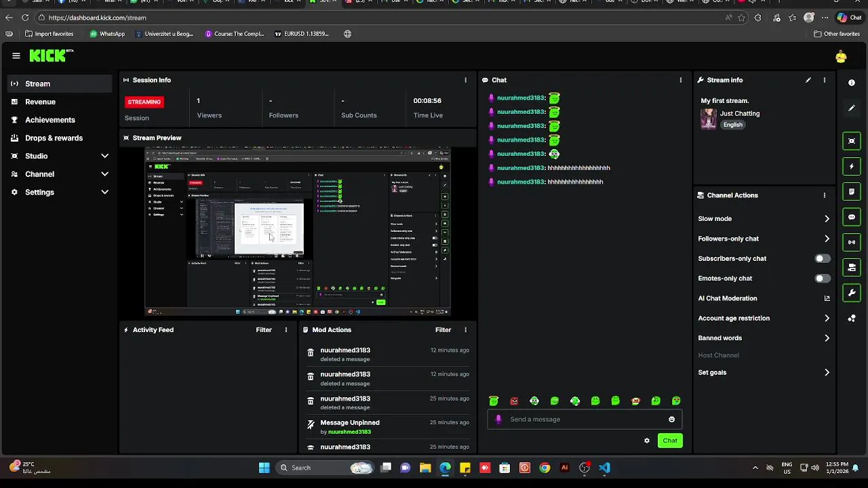868x488 pixels.
Task: Open File Explorer from the taskbar
Action: pos(425,468)
